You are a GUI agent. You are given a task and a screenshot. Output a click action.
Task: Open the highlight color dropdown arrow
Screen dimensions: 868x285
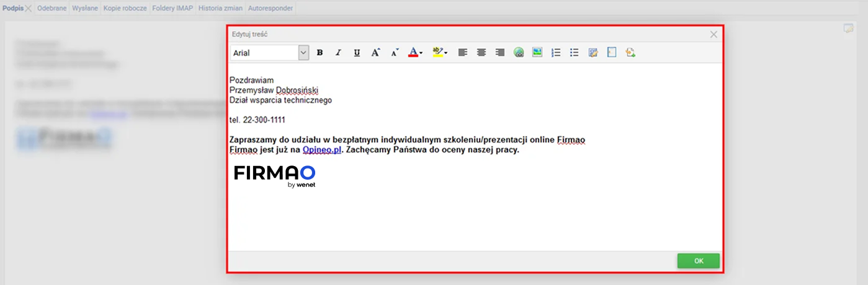[446, 53]
